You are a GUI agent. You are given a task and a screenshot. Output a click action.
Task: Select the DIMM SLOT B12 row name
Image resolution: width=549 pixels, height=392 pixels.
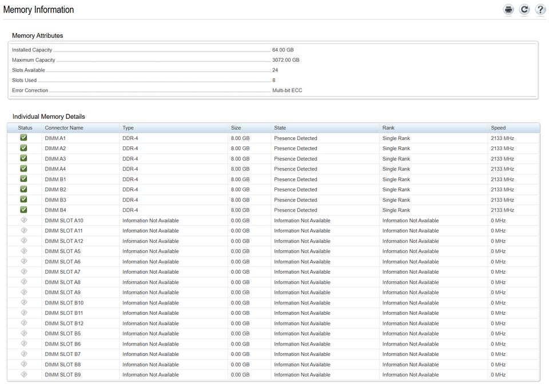coord(64,323)
